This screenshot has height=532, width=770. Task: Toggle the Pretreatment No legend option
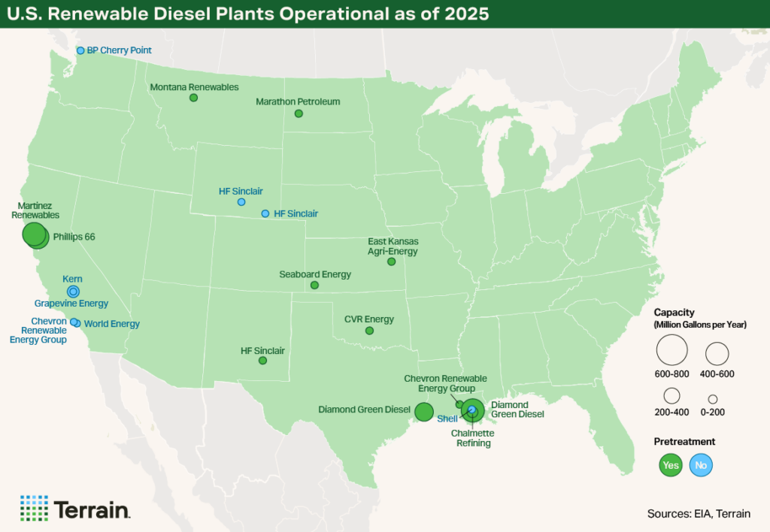[701, 465]
